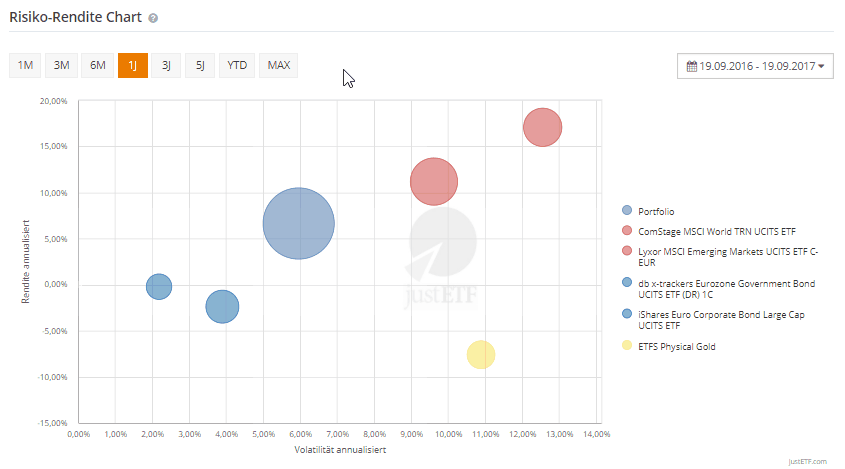Viewport: 845px width, 469px height.
Task: Show the MAX time range
Action: pyautogui.click(x=278, y=66)
